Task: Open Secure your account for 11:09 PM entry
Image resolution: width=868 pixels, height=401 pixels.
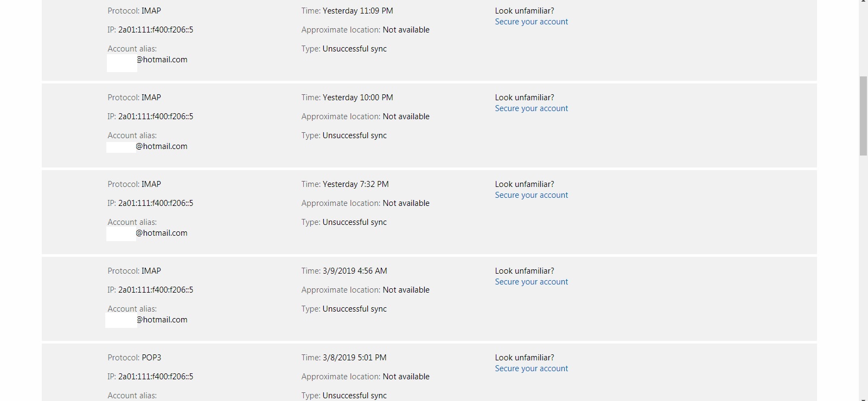Action: click(531, 22)
